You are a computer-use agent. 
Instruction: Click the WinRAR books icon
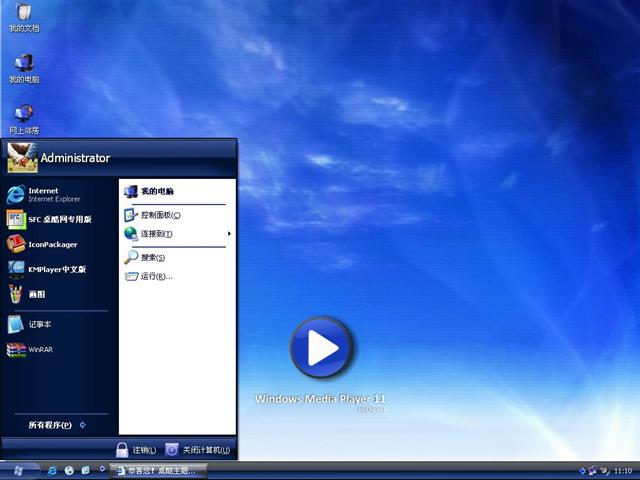pos(16,350)
